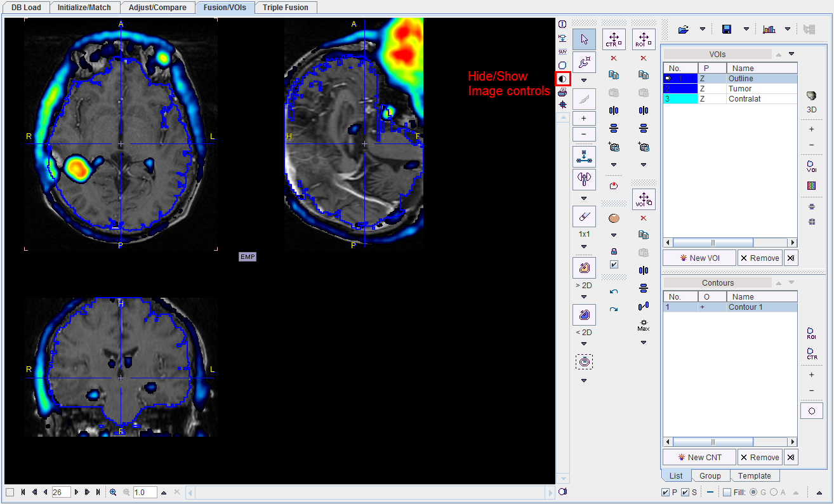Viewport: 834px width, 504px height.
Task: Click the ROI move tool
Action: pos(644,39)
